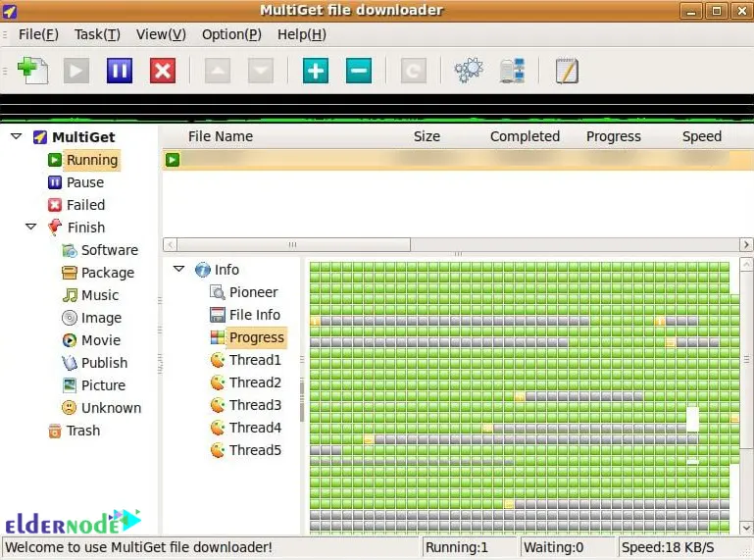The image size is (754, 560).
Task: Collapse the Finish tree node
Action: (x=30, y=227)
